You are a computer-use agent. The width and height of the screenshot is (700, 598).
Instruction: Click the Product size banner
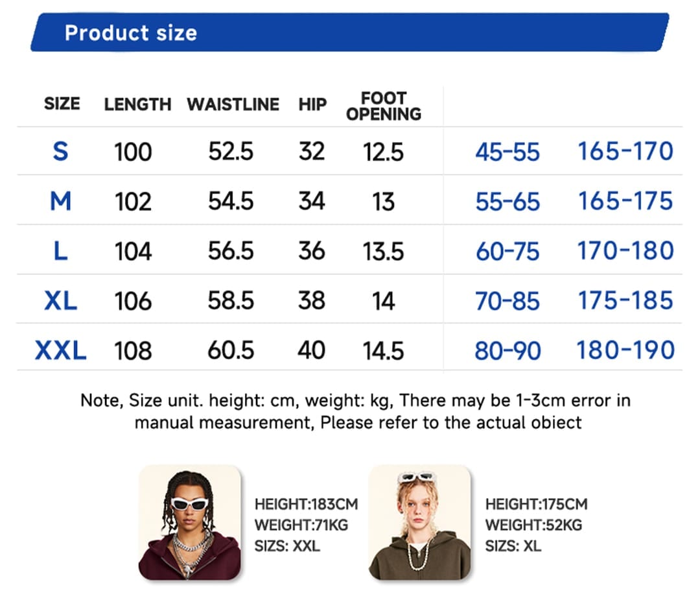tap(349, 32)
